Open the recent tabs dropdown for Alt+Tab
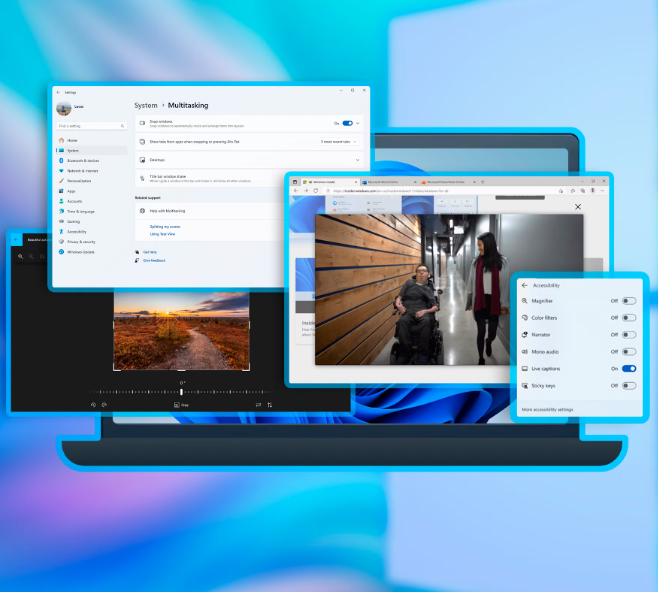This screenshot has width=658, height=592. pos(338,142)
